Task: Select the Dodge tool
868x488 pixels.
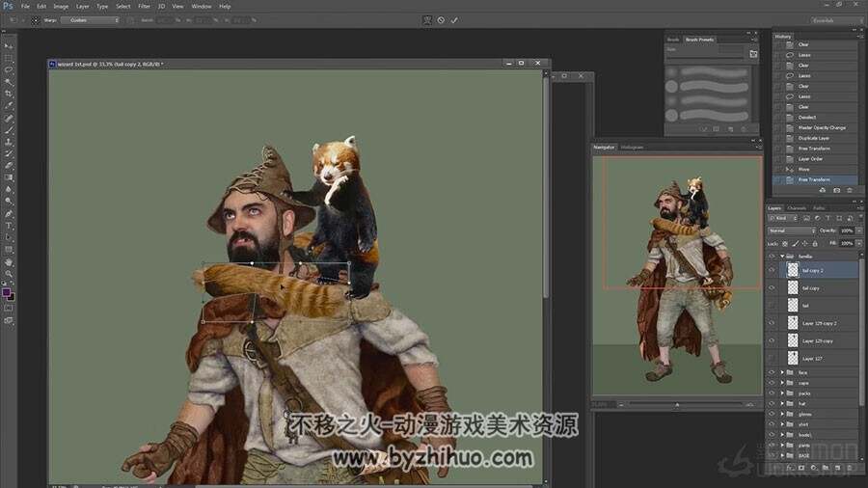Action: pyautogui.click(x=9, y=202)
